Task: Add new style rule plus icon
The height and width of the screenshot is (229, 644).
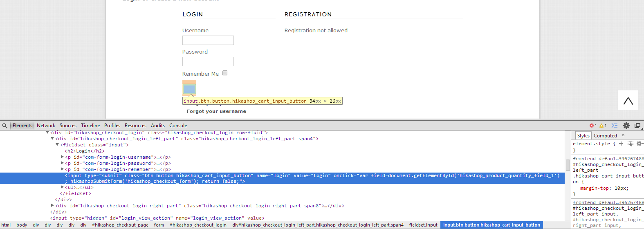Action: (621, 144)
